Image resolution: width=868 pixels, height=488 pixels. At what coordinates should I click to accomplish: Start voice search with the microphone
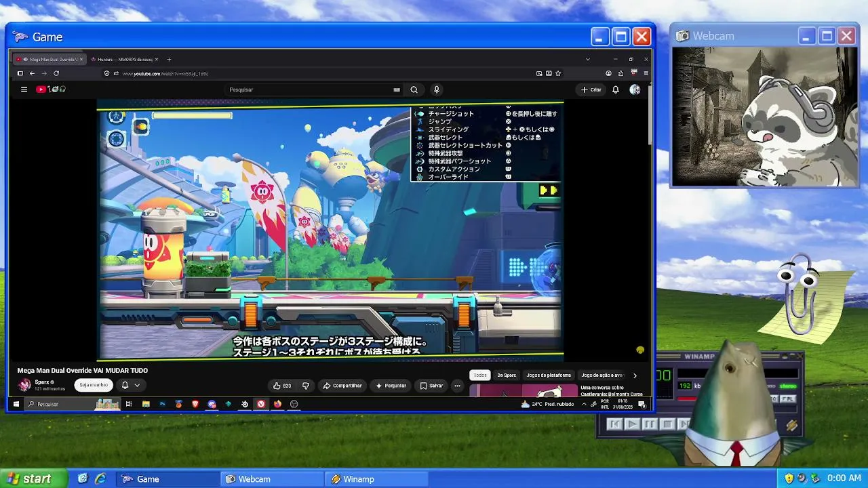437,89
